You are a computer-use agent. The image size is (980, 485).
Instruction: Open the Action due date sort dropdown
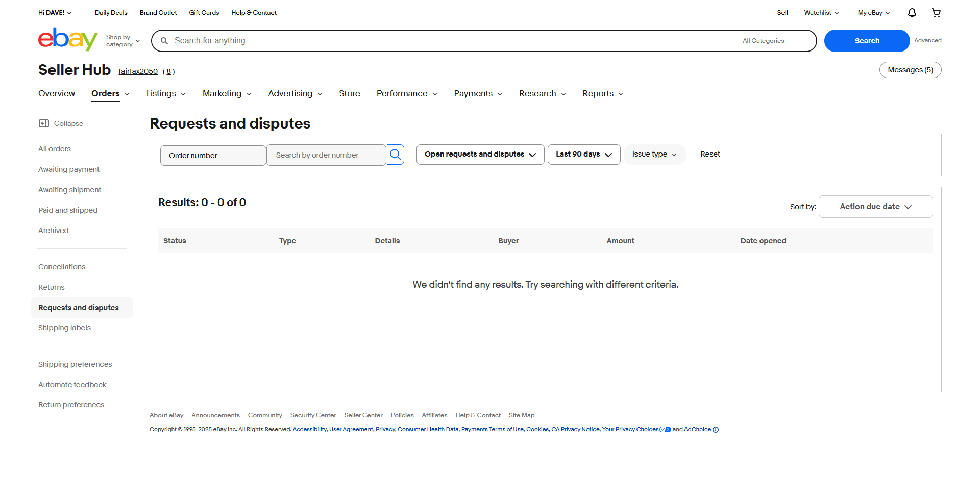[x=876, y=207]
